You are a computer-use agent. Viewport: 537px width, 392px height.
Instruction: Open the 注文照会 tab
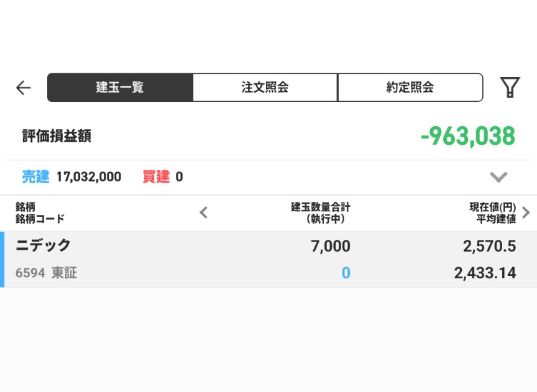265,88
